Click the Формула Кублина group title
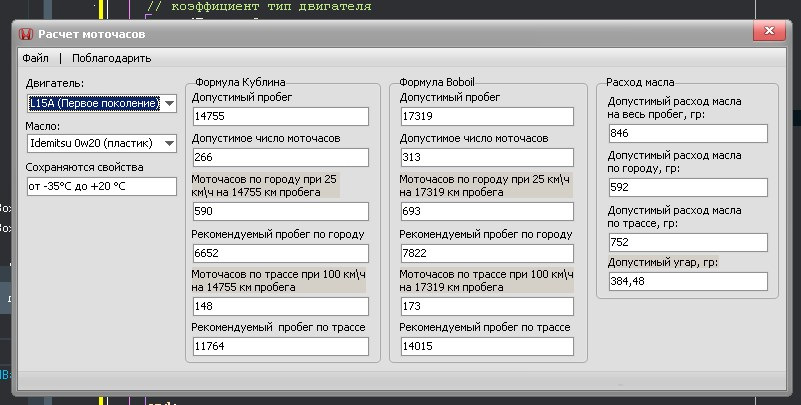This screenshot has height=405, width=801. point(240,82)
